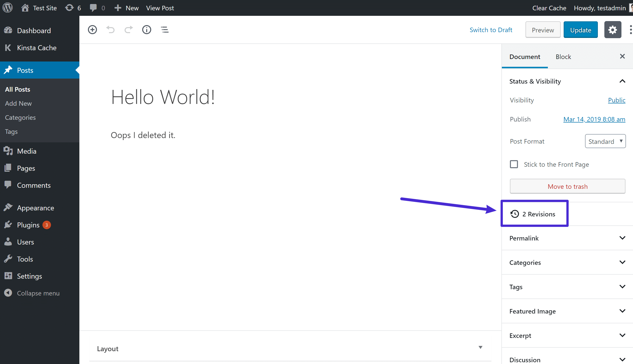Expand the Categories section
This screenshot has height=364, width=633.
622,262
